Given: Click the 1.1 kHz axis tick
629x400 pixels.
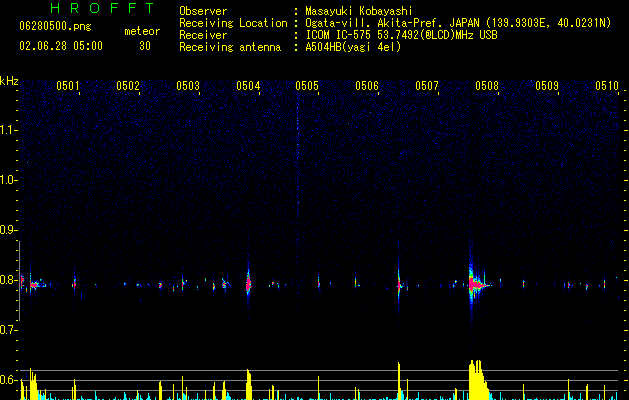Looking at the screenshot, I should (x=9, y=130).
